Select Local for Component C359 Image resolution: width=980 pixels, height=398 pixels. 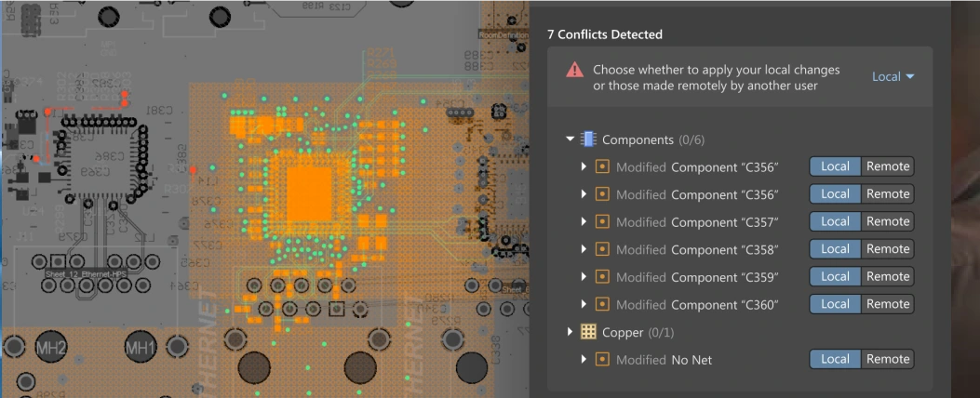click(x=835, y=277)
